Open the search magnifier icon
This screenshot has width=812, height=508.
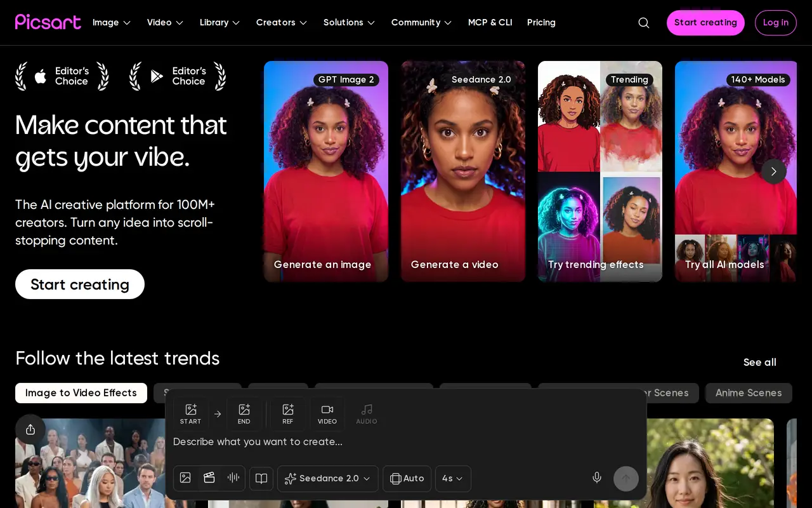[643, 23]
